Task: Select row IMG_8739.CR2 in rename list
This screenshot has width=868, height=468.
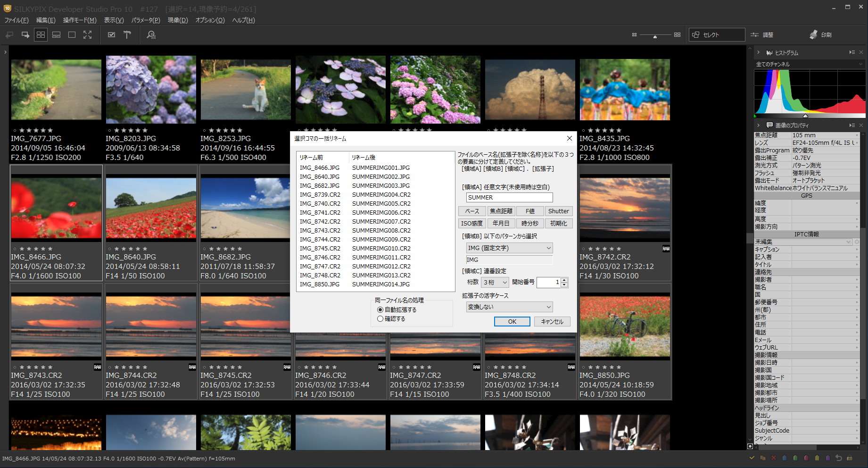Action: (x=375, y=195)
